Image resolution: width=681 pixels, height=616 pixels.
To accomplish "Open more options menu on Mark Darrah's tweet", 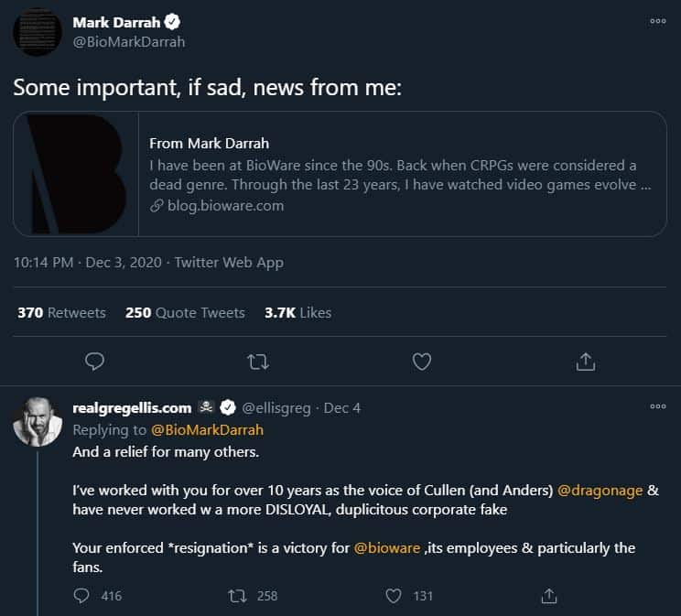I will pyautogui.click(x=657, y=20).
